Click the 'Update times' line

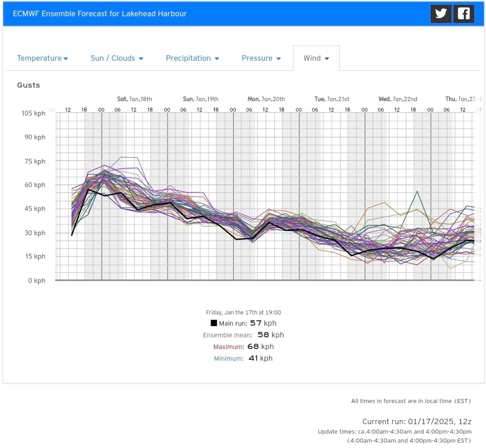point(395,431)
